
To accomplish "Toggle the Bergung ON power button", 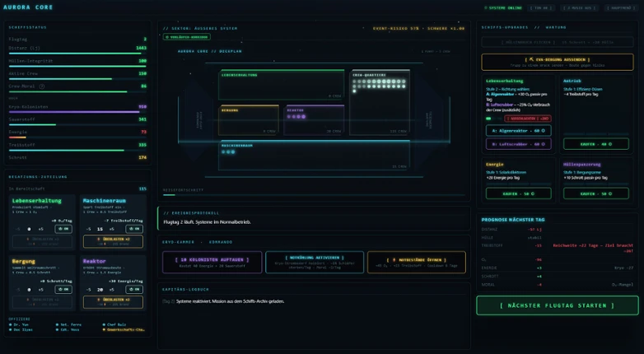I will [63, 290].
